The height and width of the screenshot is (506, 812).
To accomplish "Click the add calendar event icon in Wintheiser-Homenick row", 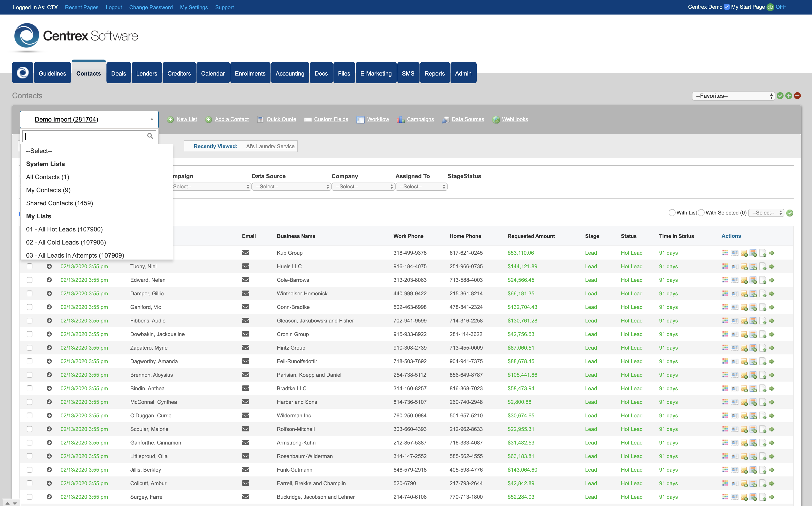I will [753, 293].
